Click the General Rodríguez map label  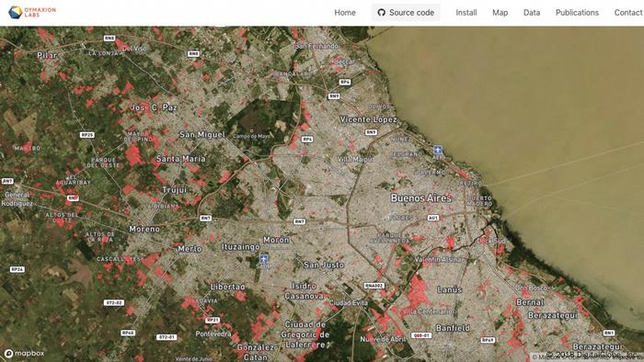pyautogui.click(x=17, y=199)
